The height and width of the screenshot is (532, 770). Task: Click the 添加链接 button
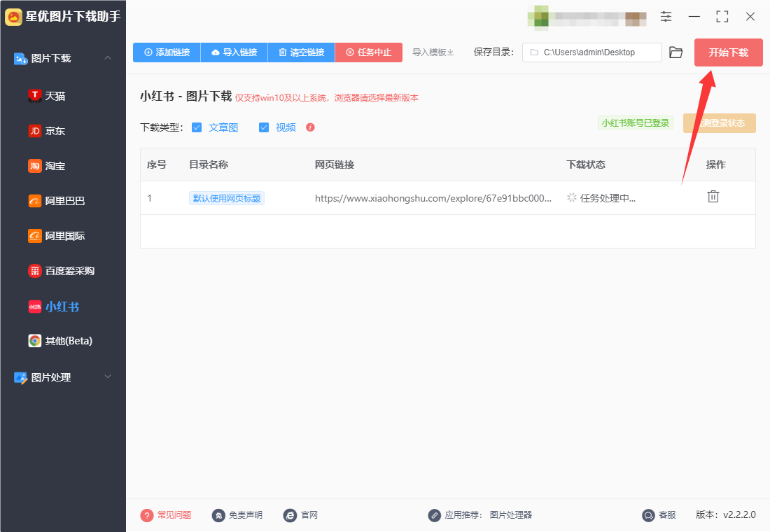167,52
